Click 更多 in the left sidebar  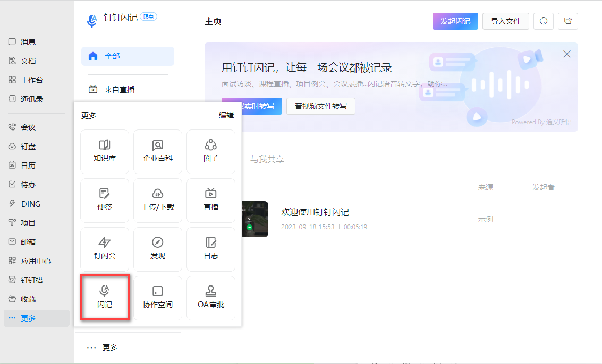coord(37,318)
